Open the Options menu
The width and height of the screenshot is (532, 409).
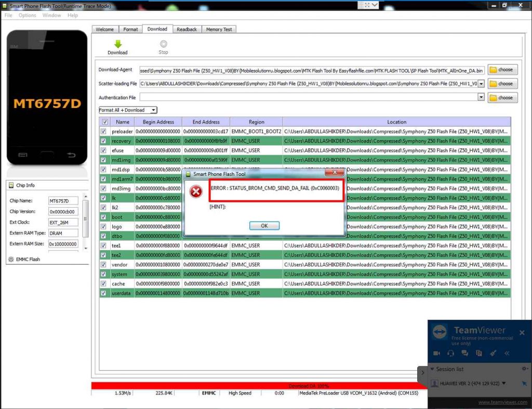27,15
